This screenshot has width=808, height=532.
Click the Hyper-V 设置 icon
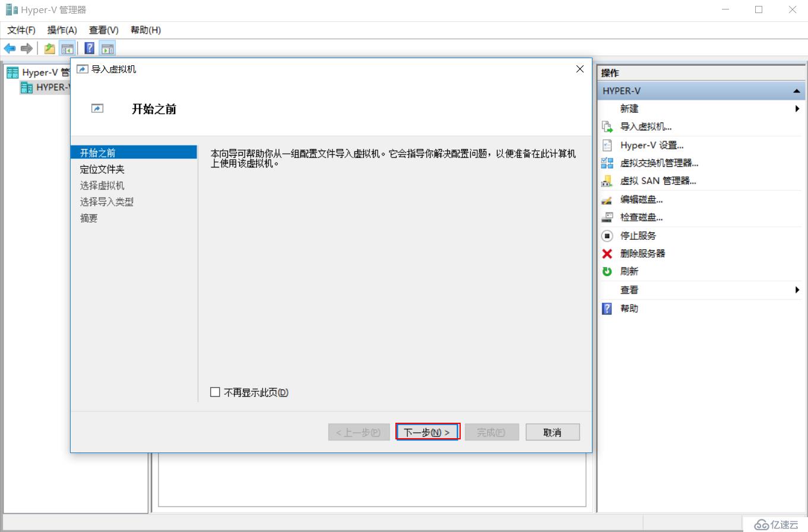607,145
